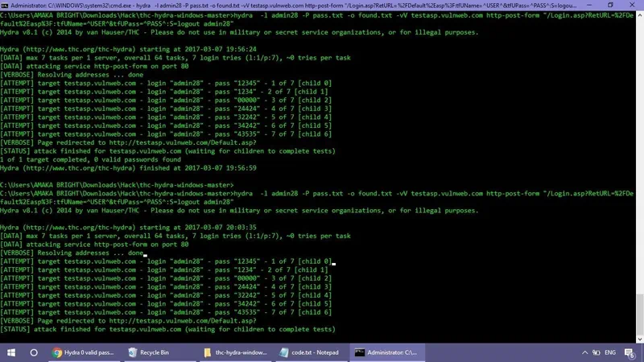The image size is (644, 362).
Task: Click the cmd.exe icon in title bar
Action: point(5,6)
